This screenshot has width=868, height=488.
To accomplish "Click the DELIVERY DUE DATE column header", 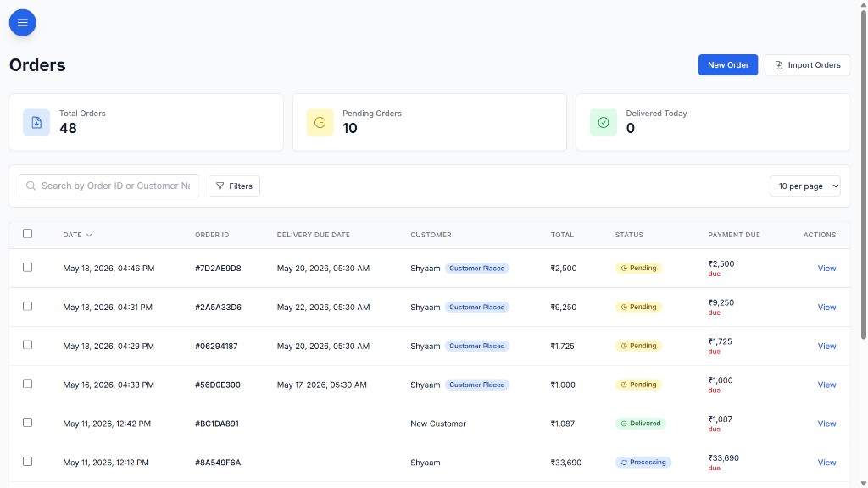I will (x=314, y=235).
